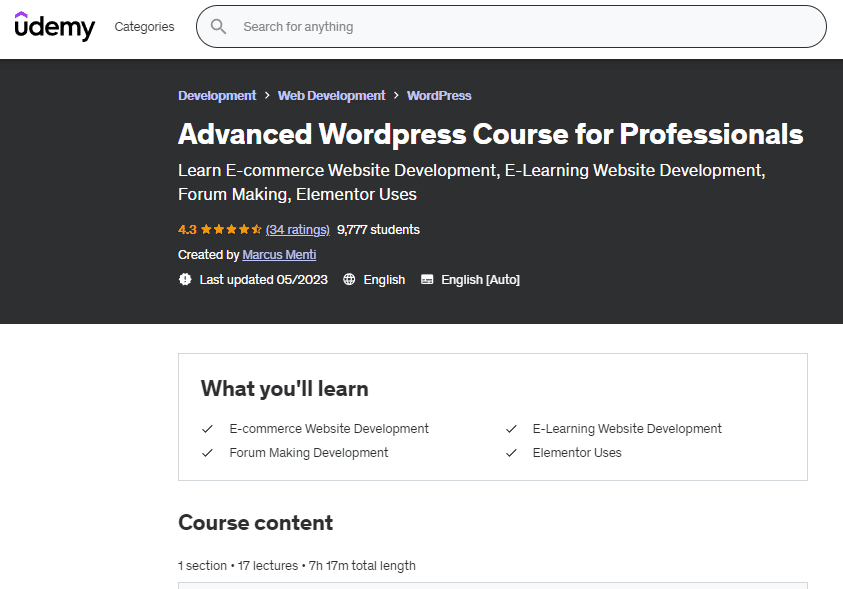Click checkmark beside Forum Making Development
The image size is (843, 589).
(207, 453)
